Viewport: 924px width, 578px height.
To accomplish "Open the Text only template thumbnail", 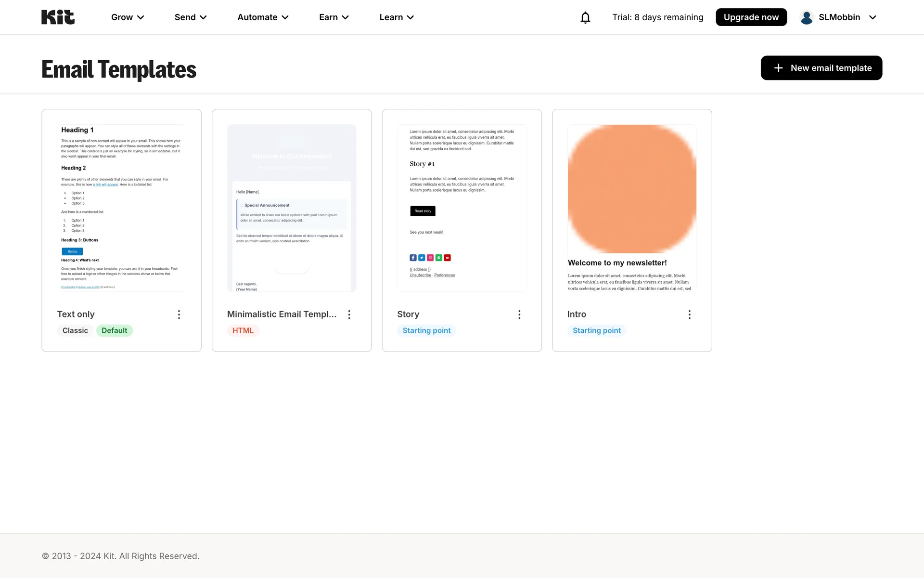I will tap(121, 208).
